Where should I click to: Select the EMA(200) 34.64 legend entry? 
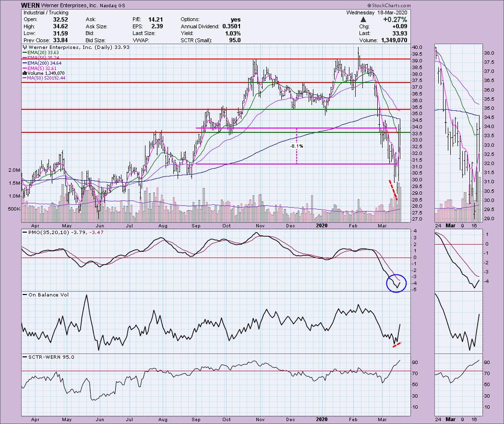coord(44,63)
